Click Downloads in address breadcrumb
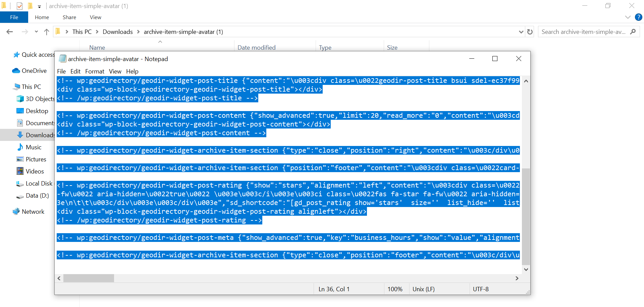The image size is (644, 307). pos(118,32)
